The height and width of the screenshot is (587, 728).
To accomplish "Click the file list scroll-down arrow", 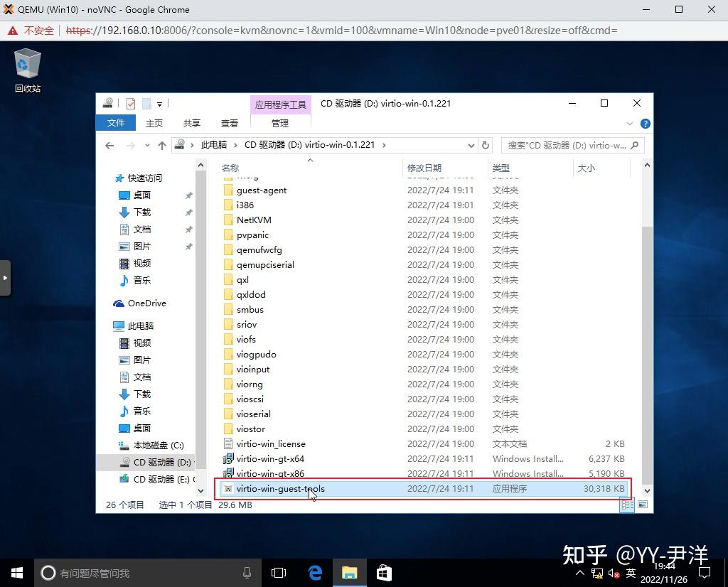I will pyautogui.click(x=647, y=490).
